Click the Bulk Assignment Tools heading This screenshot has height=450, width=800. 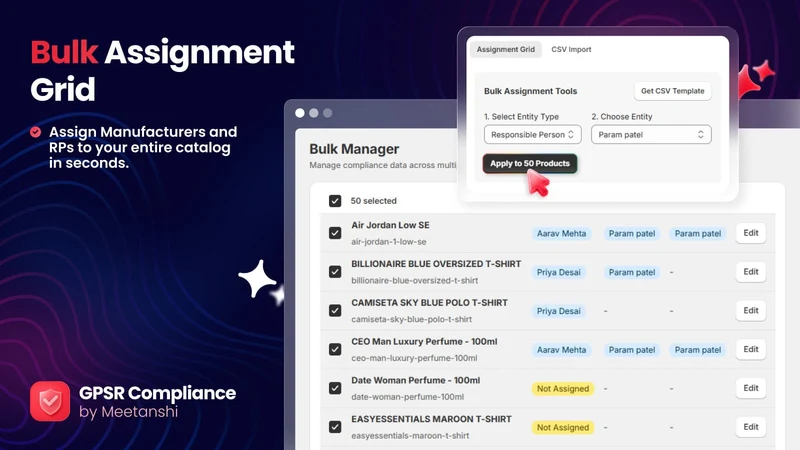click(x=531, y=91)
